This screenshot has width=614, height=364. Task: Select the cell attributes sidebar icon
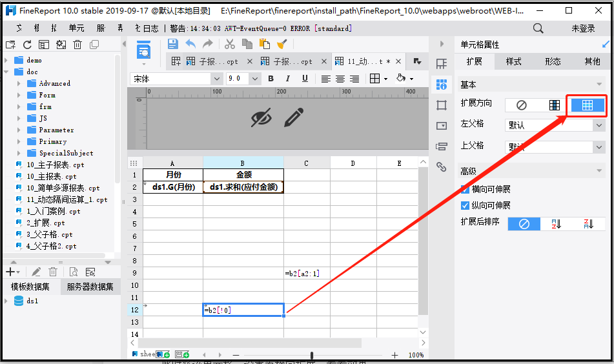442,84
